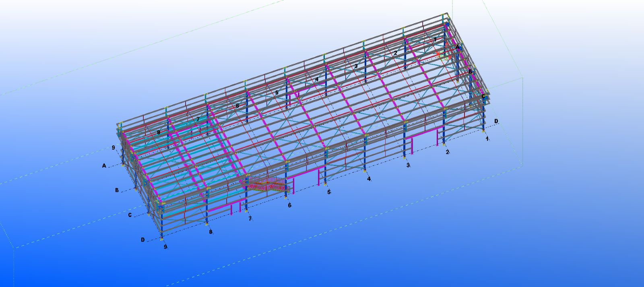
Task: Pick front grid label 6 below the staircase
Action: pyautogui.click(x=289, y=205)
